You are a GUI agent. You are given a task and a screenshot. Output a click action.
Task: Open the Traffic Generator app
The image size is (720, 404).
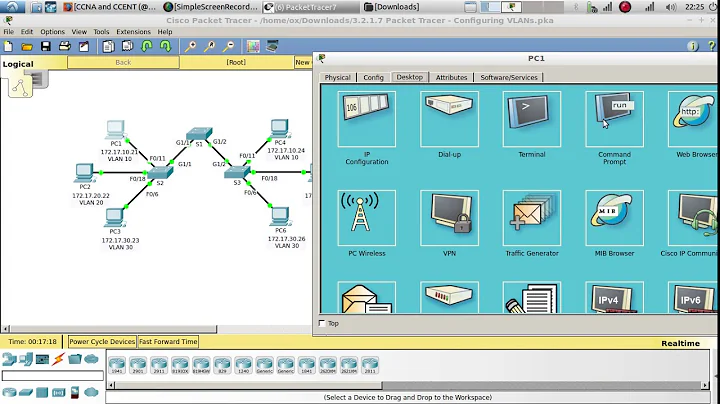point(532,218)
